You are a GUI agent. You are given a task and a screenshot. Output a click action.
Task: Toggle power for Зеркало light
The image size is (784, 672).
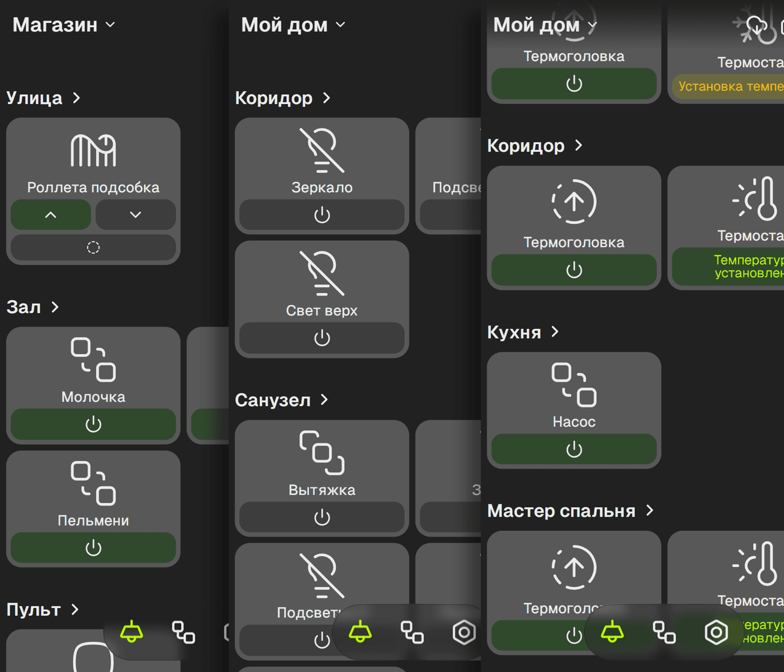click(x=322, y=215)
